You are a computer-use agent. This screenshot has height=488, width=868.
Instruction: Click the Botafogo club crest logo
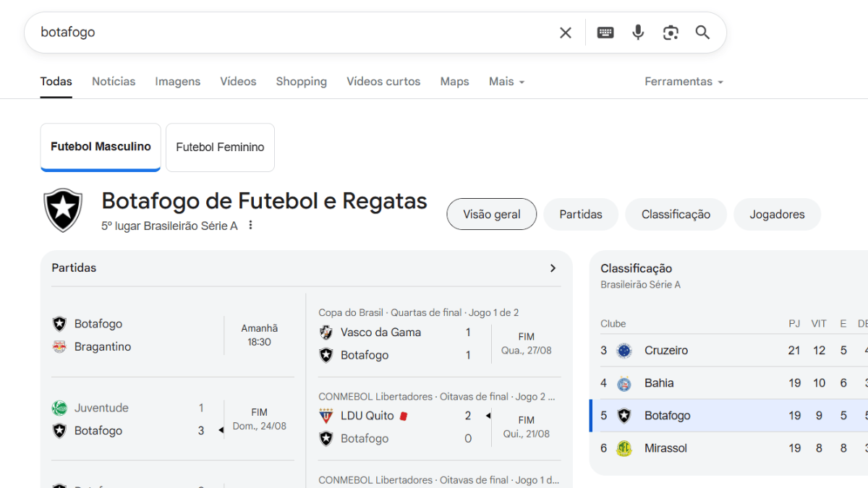[x=63, y=210]
